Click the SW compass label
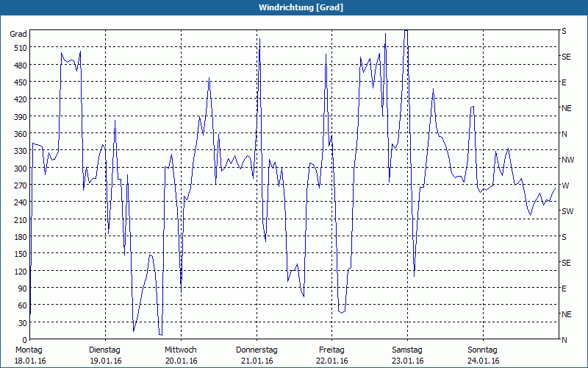This screenshot has width=588, height=368. (567, 211)
